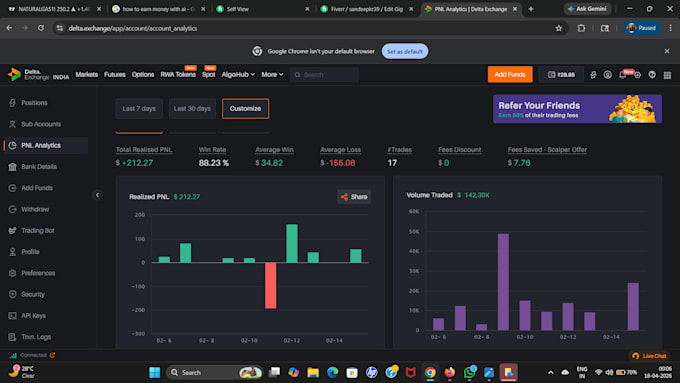
Task: Share the Realized PNL chart
Action: (354, 196)
